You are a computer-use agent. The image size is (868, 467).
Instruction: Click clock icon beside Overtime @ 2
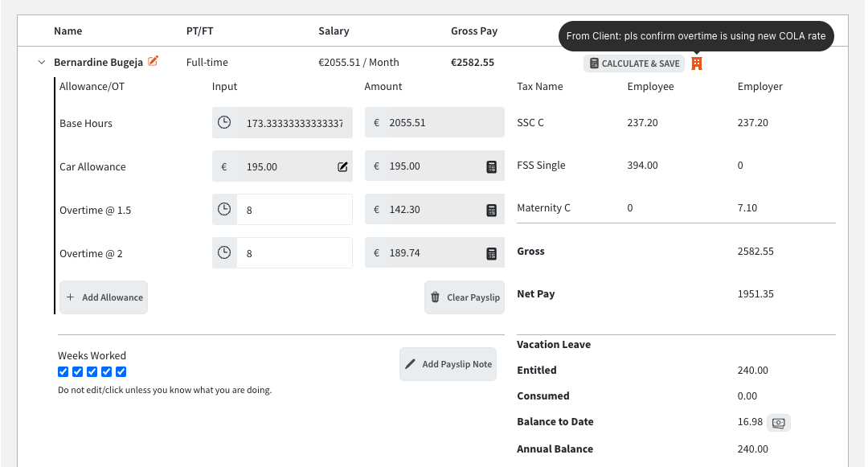(224, 253)
